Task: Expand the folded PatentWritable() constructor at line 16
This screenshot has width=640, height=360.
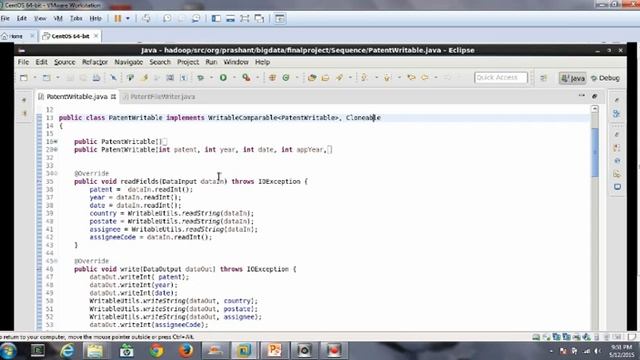Action: [56, 142]
